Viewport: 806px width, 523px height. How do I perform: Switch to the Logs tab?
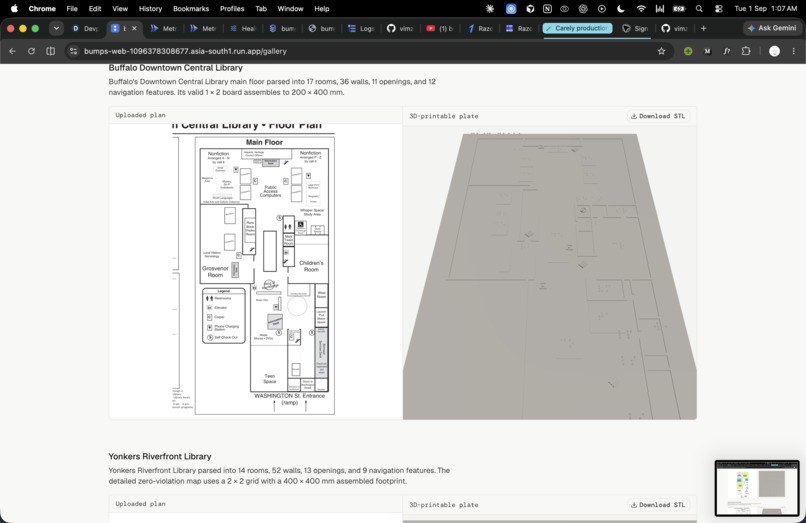point(361,28)
